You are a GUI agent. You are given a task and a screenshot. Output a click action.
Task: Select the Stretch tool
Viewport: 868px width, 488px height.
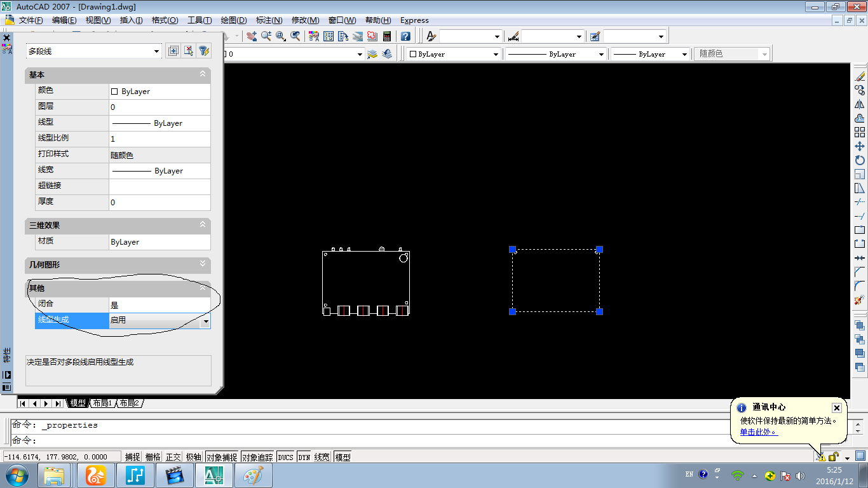pos(860,188)
